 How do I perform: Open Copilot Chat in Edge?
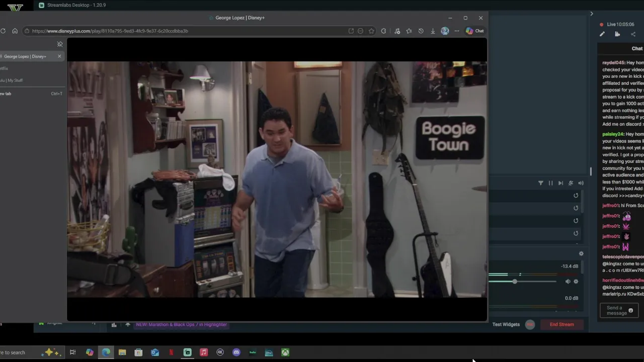[474, 31]
